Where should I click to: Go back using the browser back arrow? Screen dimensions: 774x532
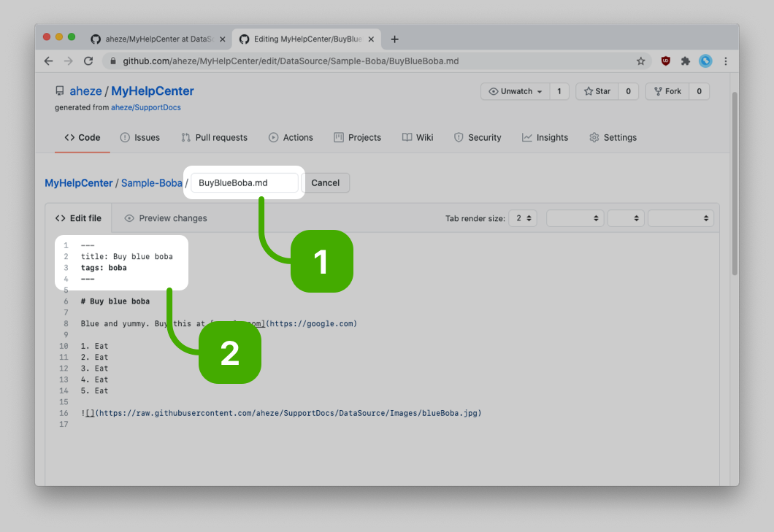click(x=48, y=61)
